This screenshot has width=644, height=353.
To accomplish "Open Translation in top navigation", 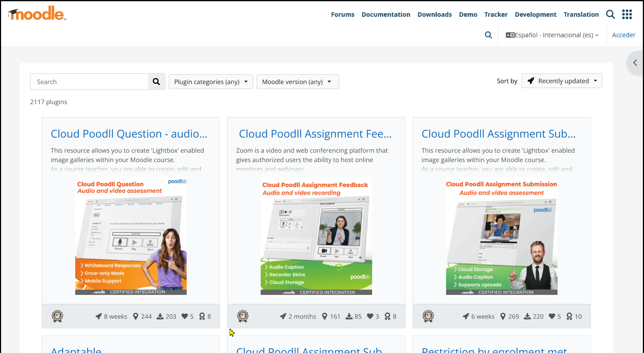I will coord(581,15).
